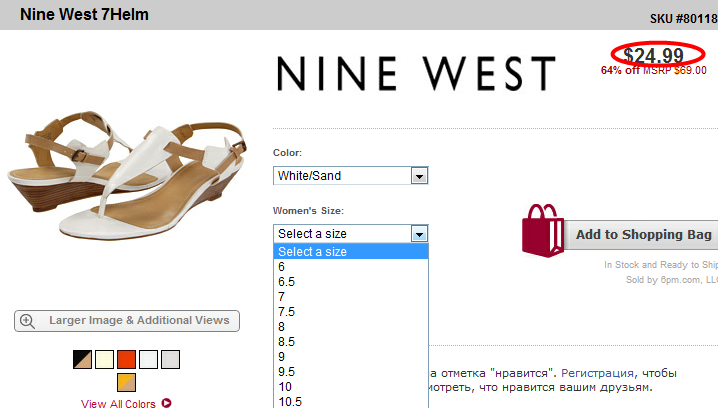Image resolution: width=718 pixels, height=408 pixels.
Task: Collapse the Women's Size dropdown arrow
Action: pyautogui.click(x=419, y=234)
